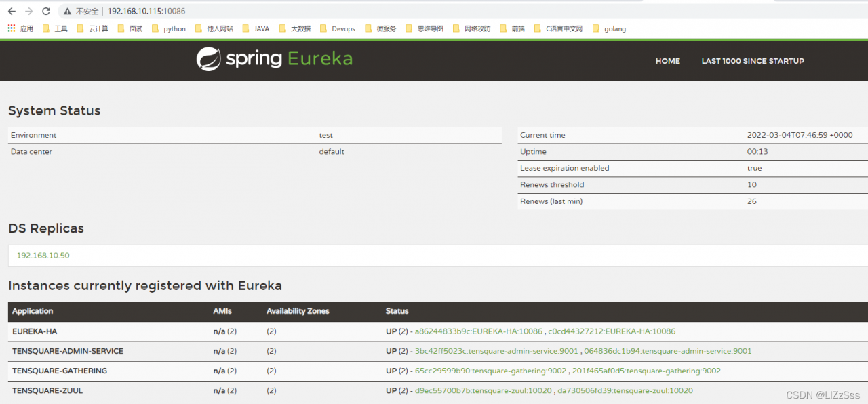The height and width of the screenshot is (404, 868).
Task: Click the TENSQUARE-ZUUL application name
Action: pyautogui.click(x=47, y=390)
